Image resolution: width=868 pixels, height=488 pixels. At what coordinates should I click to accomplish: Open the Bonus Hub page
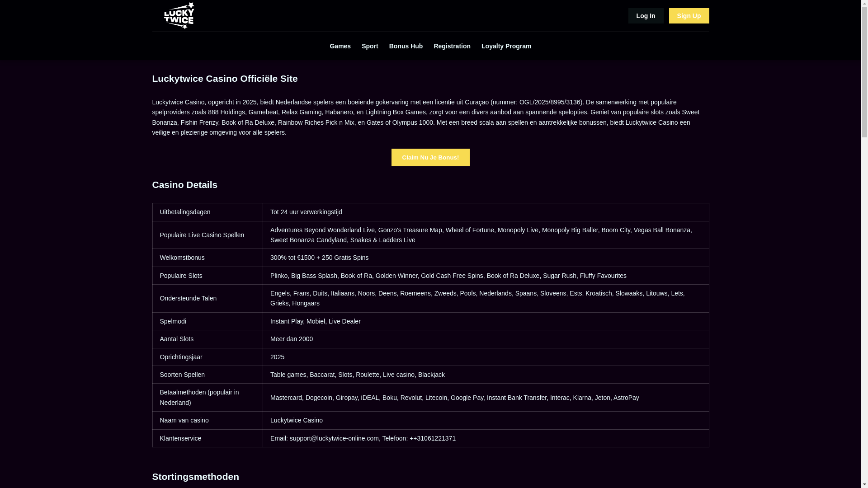406,46
